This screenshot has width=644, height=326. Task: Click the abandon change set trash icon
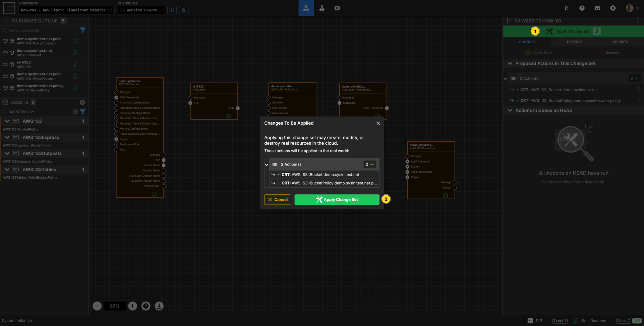(x=184, y=10)
